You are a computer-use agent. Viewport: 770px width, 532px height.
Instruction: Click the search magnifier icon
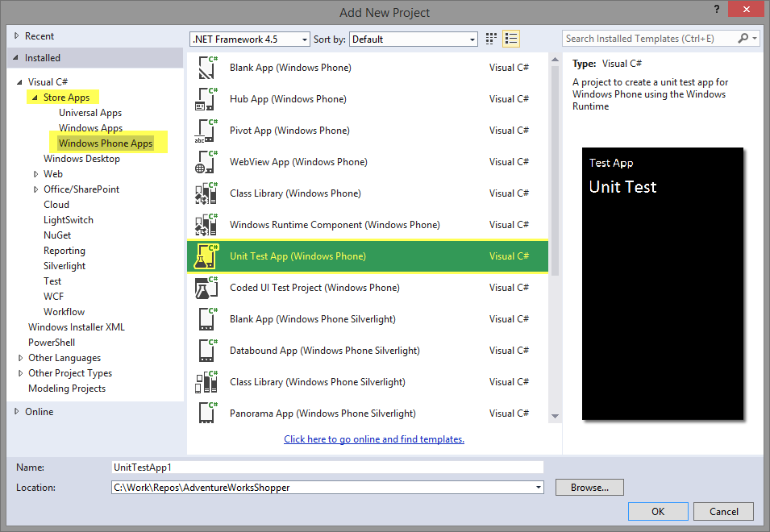coord(743,38)
